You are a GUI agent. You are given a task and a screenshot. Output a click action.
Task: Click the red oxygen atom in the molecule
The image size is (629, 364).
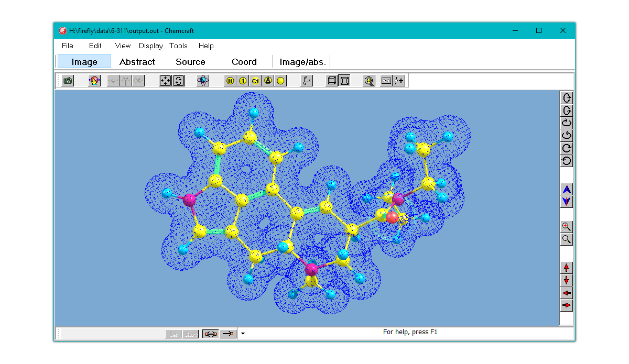click(392, 217)
